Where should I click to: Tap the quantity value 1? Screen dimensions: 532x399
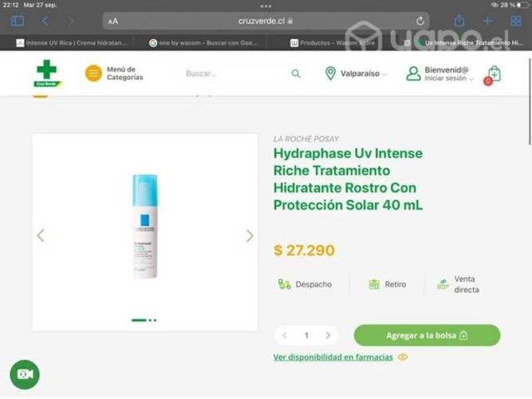[306, 335]
